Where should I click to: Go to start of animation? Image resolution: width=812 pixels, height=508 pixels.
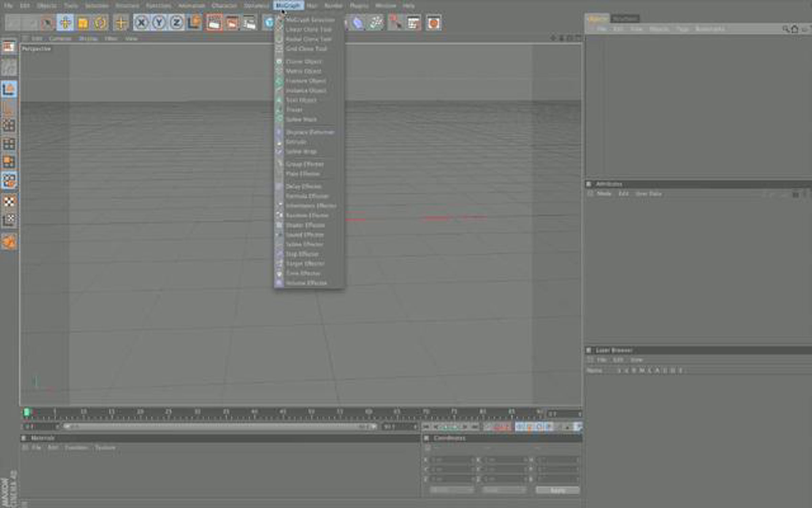(426, 427)
